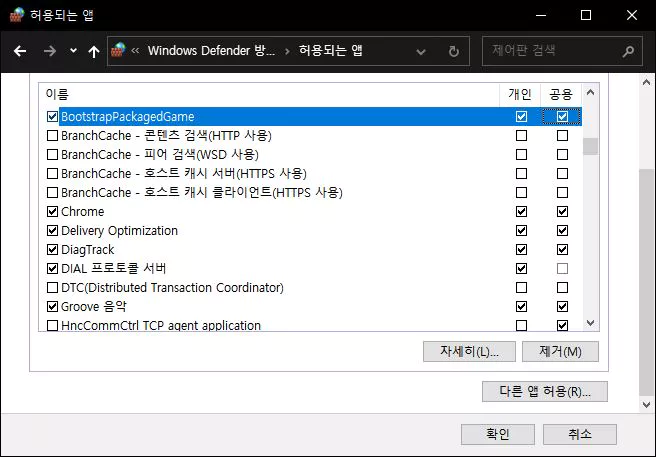
Task: Select Windows Defender breadcrumb segment
Action: click(211, 51)
